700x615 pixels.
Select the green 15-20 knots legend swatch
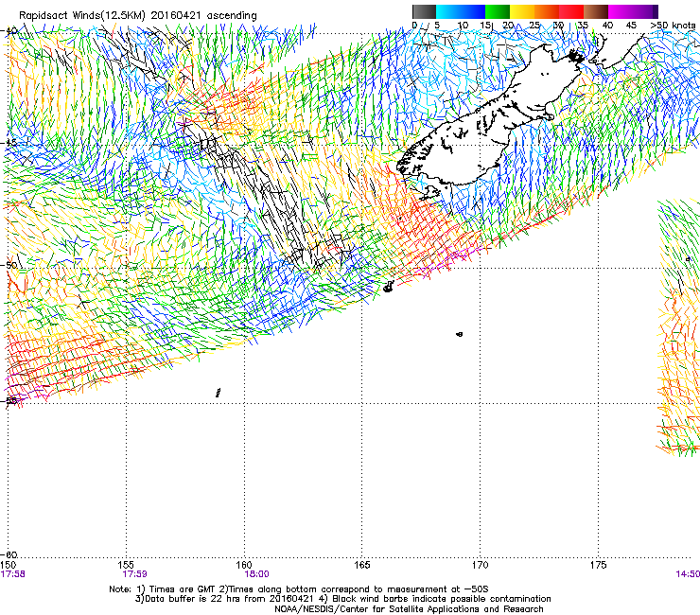pos(498,11)
